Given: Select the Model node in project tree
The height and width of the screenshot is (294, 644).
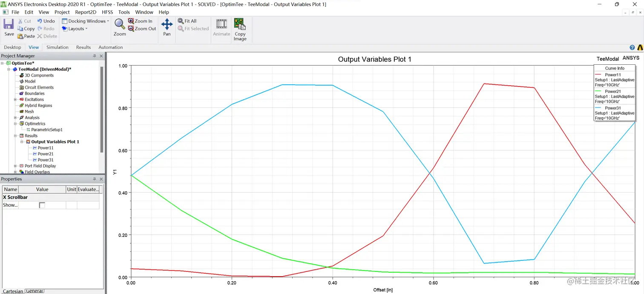Looking at the screenshot, I should [30, 81].
